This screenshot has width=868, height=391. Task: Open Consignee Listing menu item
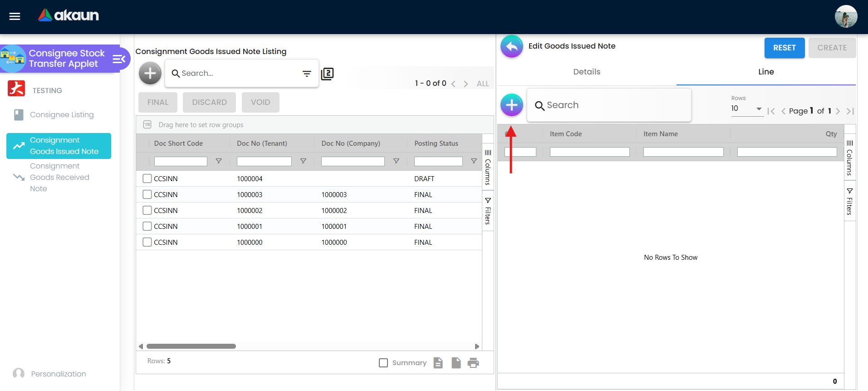coord(59,115)
